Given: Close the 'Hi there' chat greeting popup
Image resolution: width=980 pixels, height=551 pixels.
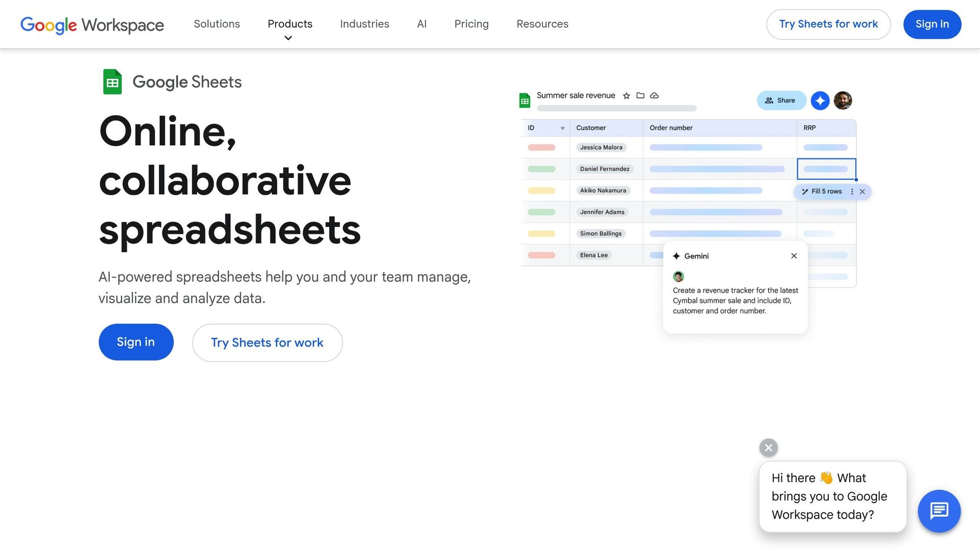Looking at the screenshot, I should pos(768,447).
